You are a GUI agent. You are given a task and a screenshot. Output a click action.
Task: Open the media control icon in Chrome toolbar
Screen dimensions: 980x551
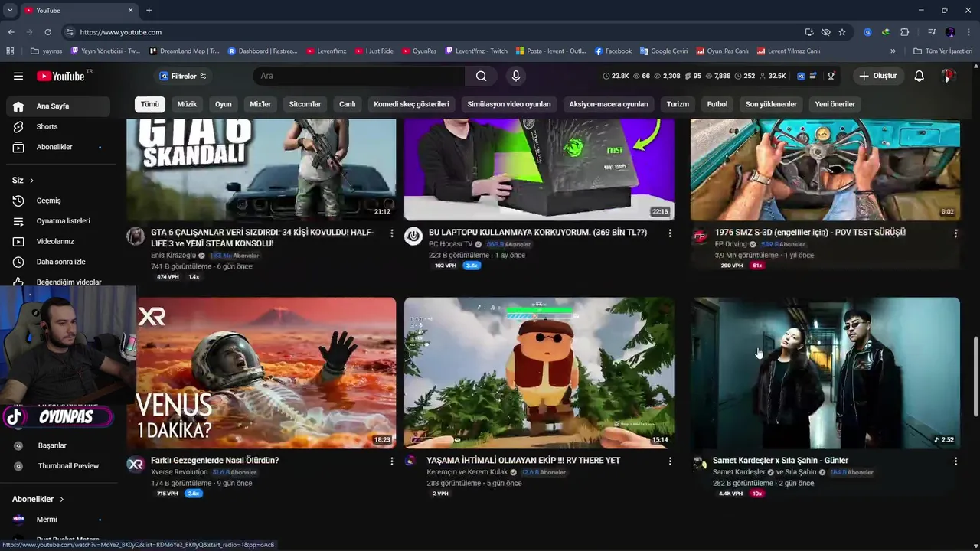click(932, 32)
